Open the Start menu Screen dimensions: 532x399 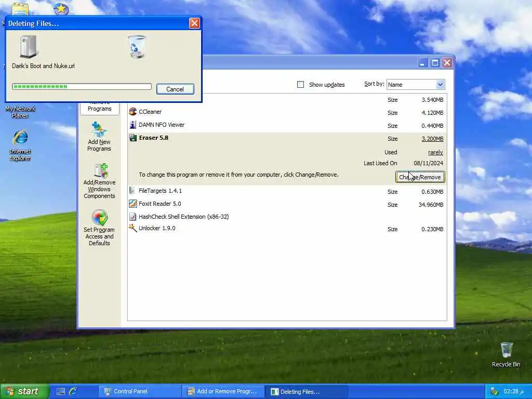[x=24, y=391]
